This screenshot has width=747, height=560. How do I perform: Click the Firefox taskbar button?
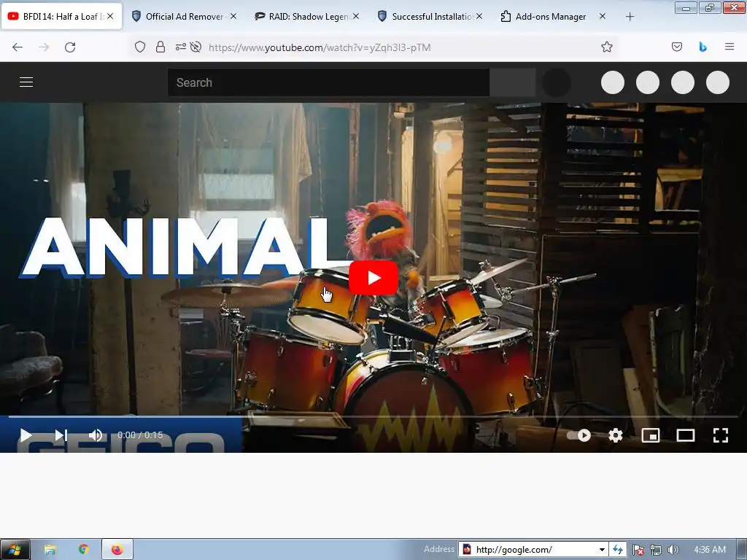tap(117, 550)
